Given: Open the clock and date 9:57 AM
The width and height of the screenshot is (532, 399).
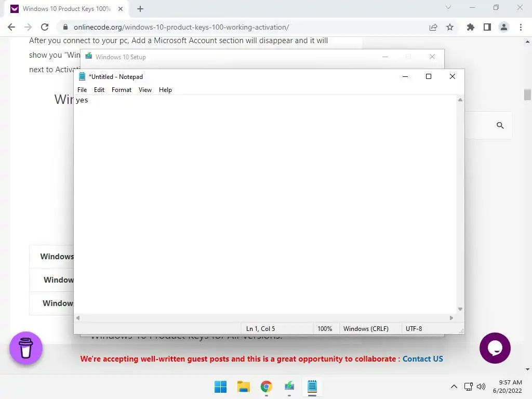Looking at the screenshot, I should click(x=508, y=387).
